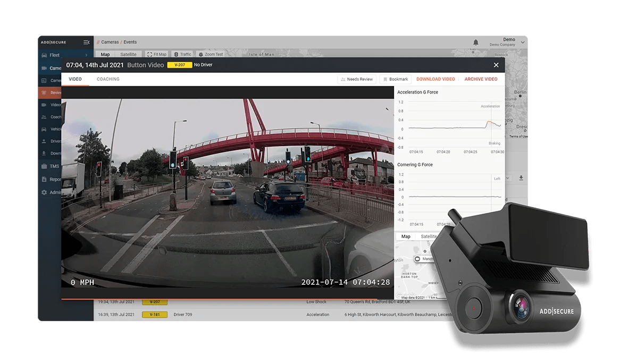Click the notification bell icon
This screenshot has width=628, height=364.
pyautogui.click(x=475, y=42)
